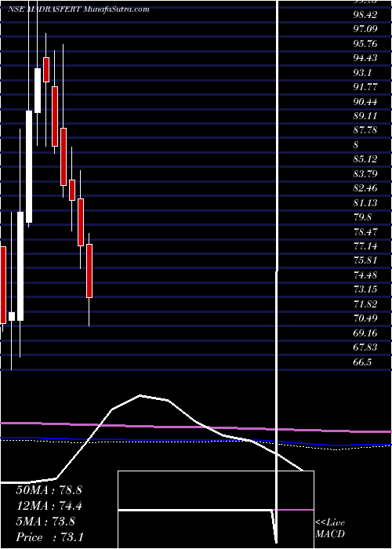
Task: Click the 50MA : 78.8 readout
Action: [x=49, y=490]
